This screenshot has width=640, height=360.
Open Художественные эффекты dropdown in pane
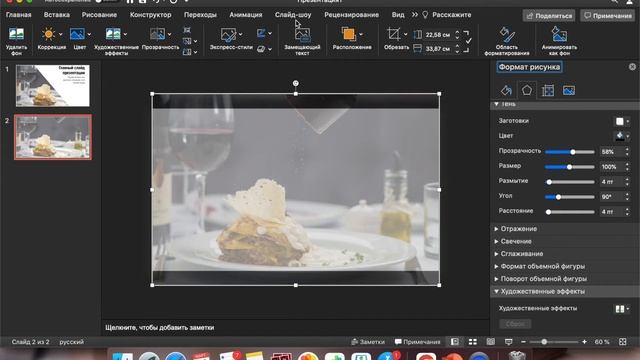click(622, 309)
